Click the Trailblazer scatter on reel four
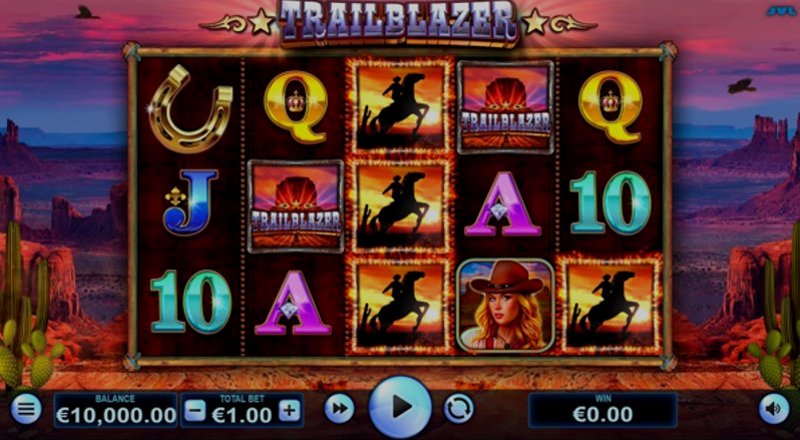800x440 pixels. pos(506,107)
